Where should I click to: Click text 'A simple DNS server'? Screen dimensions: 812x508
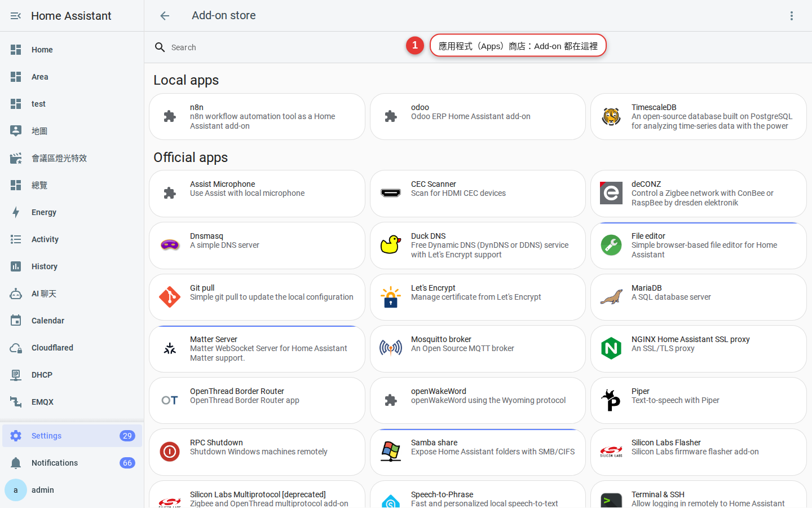[224, 245]
